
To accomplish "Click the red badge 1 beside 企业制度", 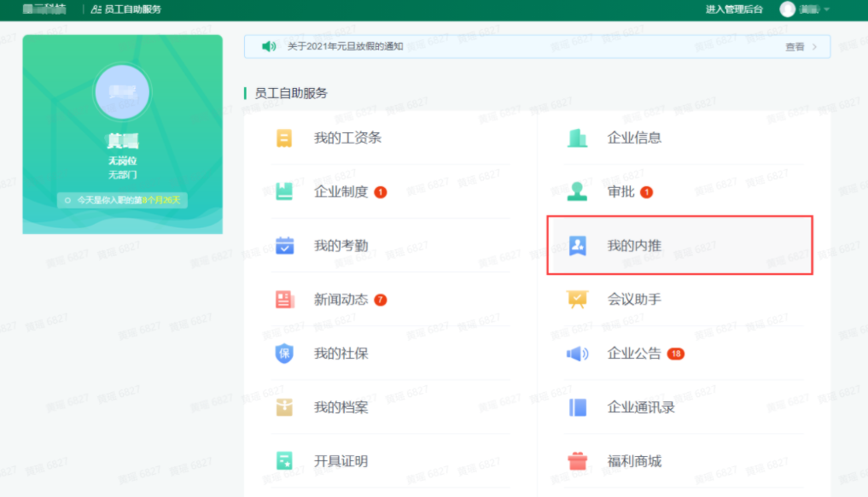I will [381, 192].
